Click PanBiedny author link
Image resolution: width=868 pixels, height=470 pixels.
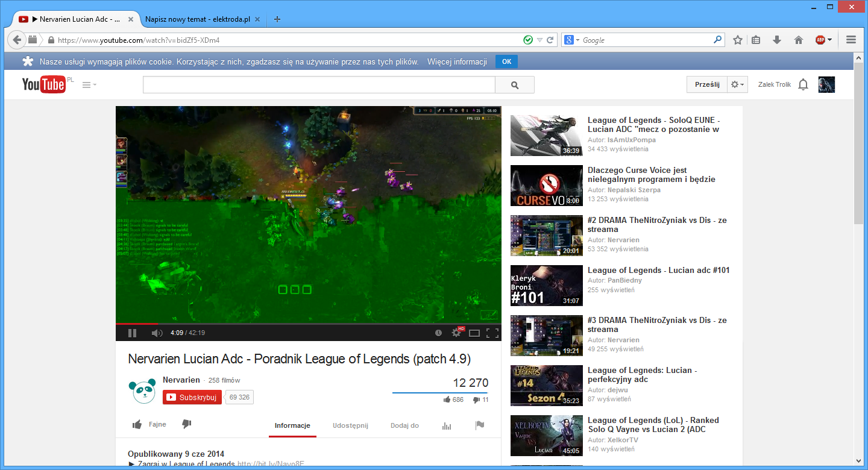tap(624, 280)
